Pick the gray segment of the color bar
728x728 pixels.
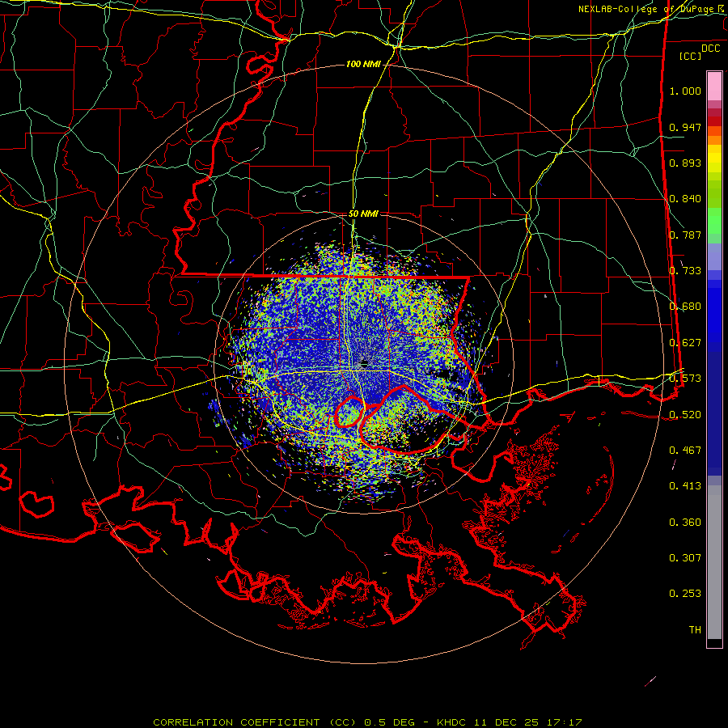coord(714,562)
